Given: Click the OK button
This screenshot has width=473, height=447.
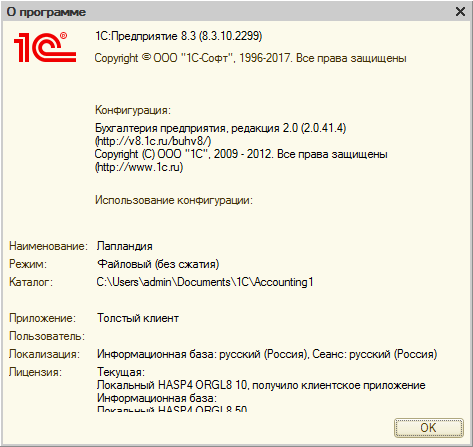Looking at the screenshot, I should [x=429, y=428].
